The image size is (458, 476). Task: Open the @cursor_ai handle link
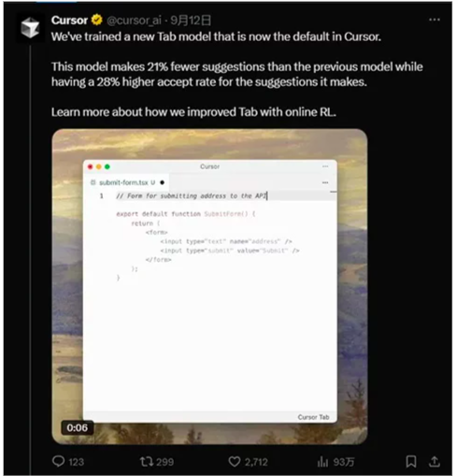(134, 21)
